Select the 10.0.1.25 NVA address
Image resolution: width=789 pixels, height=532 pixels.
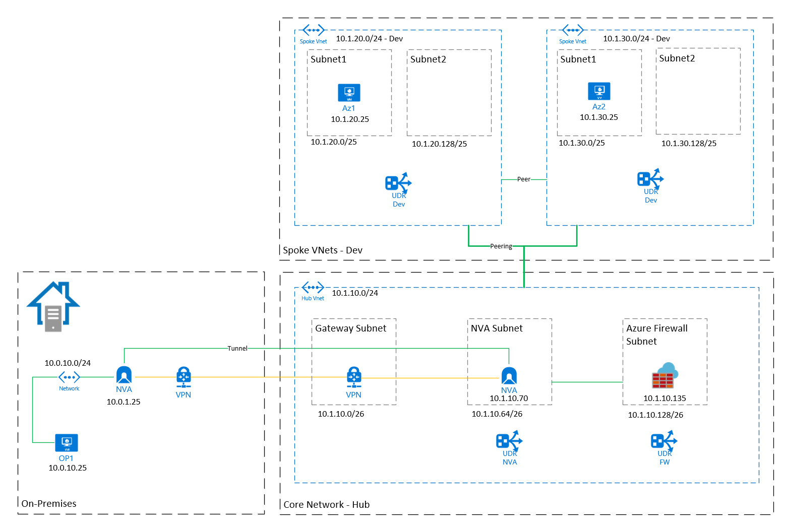tap(124, 402)
